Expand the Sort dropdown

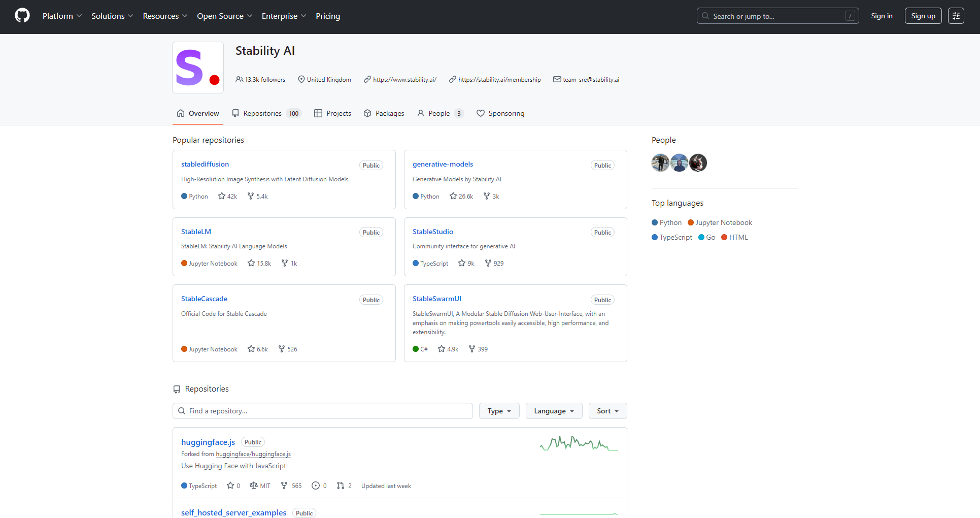[607, 411]
